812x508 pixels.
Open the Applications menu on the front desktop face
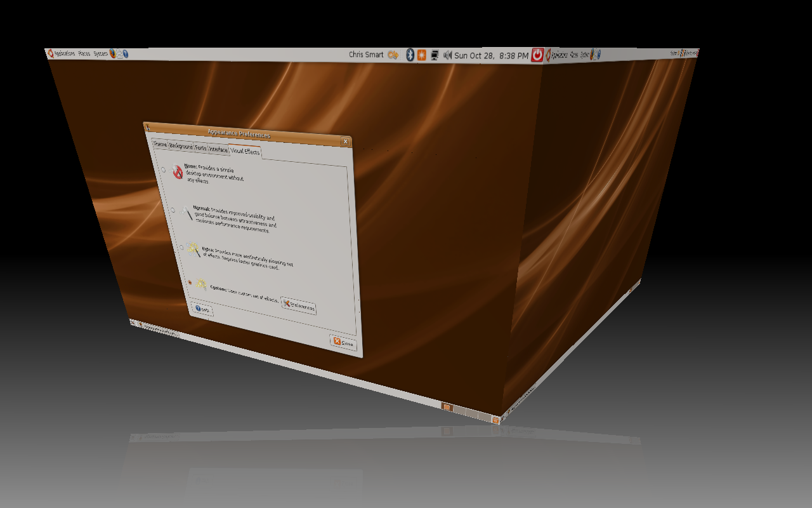[x=62, y=54]
